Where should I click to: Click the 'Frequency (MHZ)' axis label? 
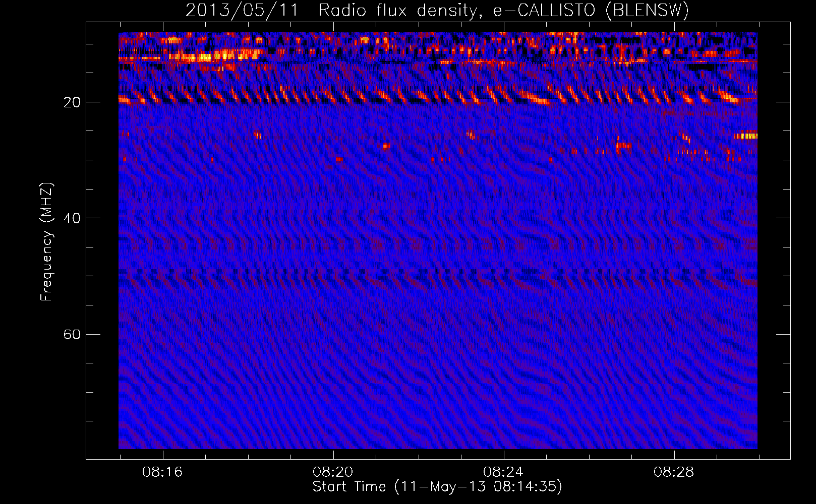point(46,242)
